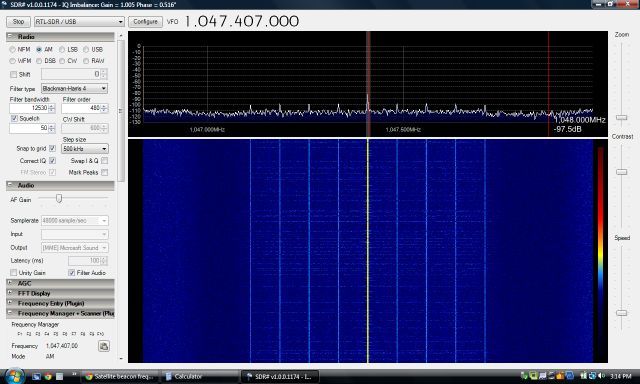Click the Stop button
640x384 pixels.
tap(18, 22)
